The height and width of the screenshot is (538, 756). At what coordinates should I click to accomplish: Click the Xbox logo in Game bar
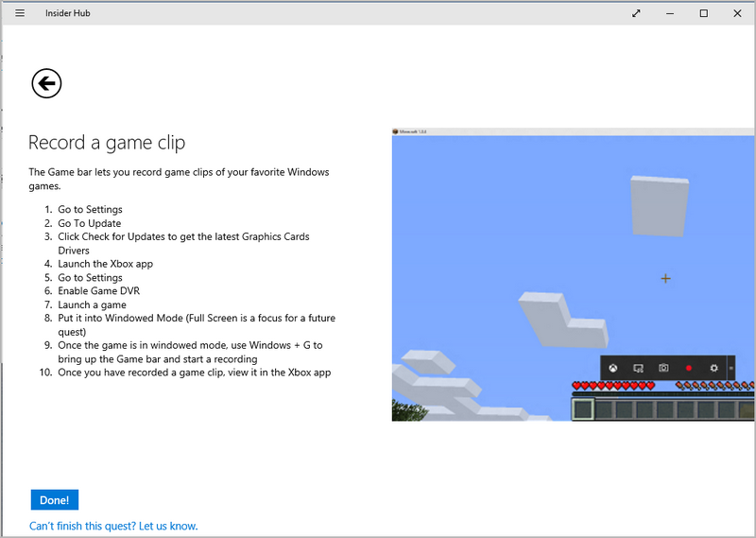tap(613, 368)
